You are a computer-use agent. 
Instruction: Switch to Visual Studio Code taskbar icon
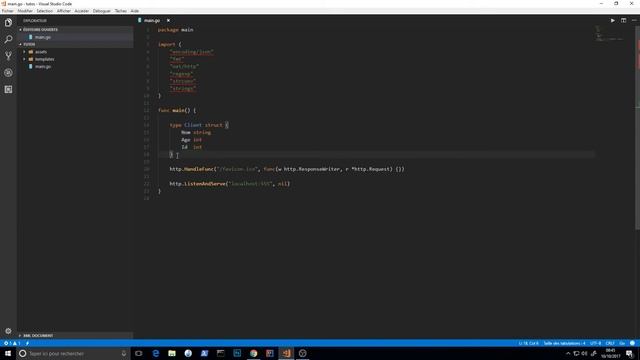click(286, 353)
